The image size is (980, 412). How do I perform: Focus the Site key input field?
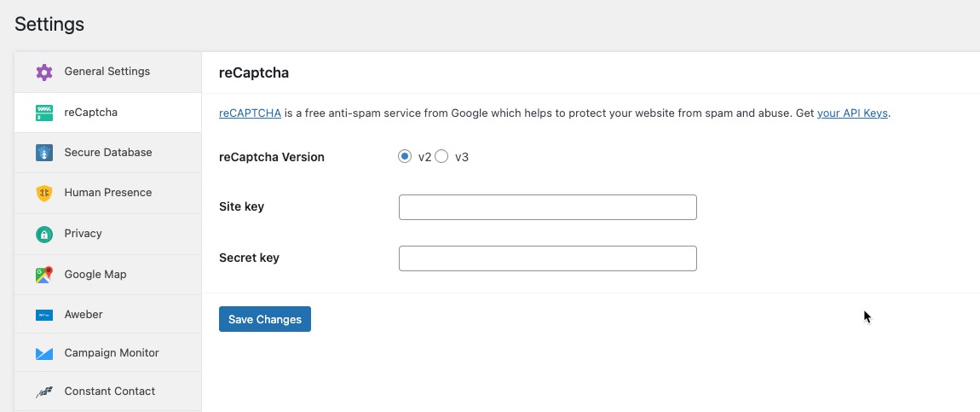547,207
